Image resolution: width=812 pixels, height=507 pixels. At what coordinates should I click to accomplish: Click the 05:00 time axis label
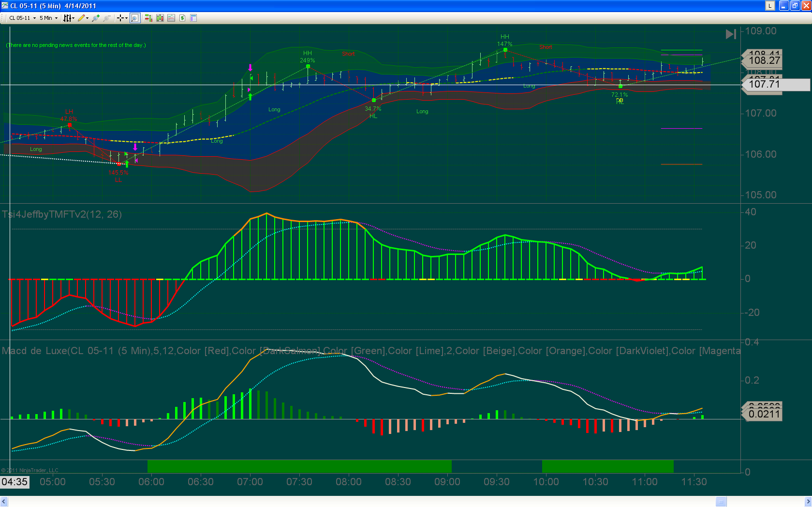[53, 482]
